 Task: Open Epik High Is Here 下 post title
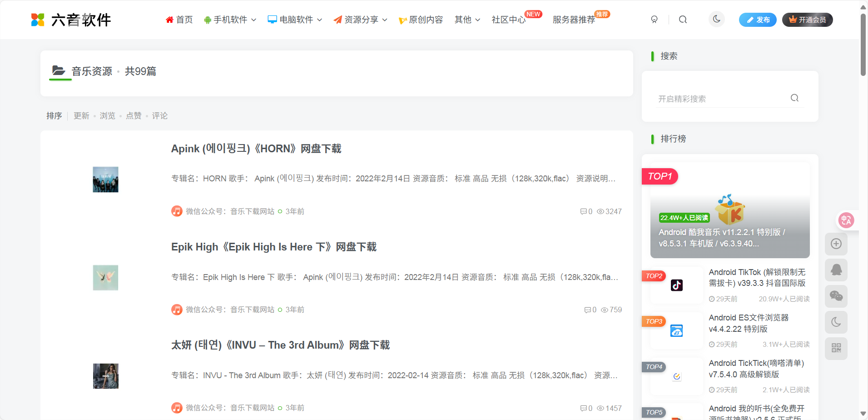pyautogui.click(x=274, y=247)
